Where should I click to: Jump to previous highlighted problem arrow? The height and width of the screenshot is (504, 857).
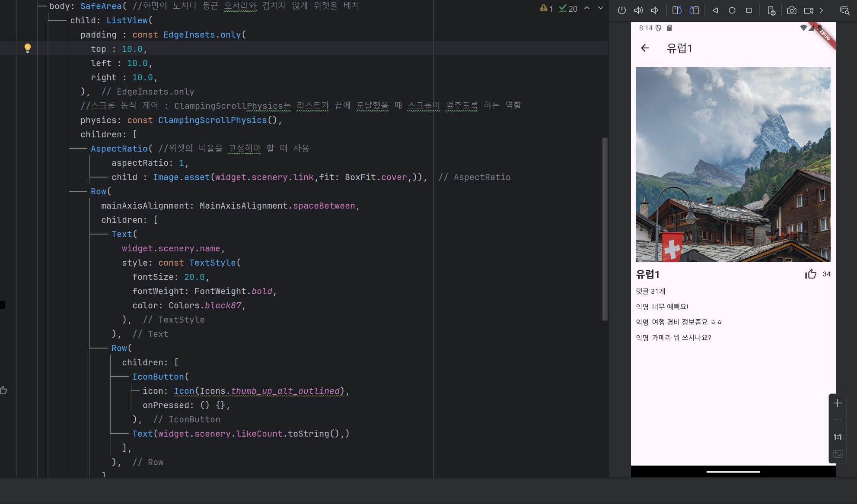click(x=587, y=8)
